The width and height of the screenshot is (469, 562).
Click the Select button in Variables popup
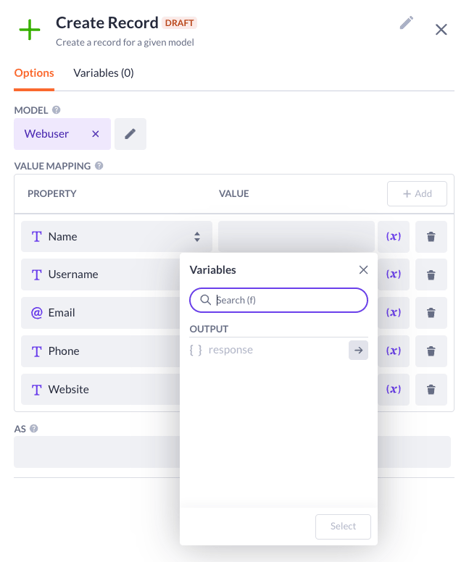pyautogui.click(x=343, y=526)
